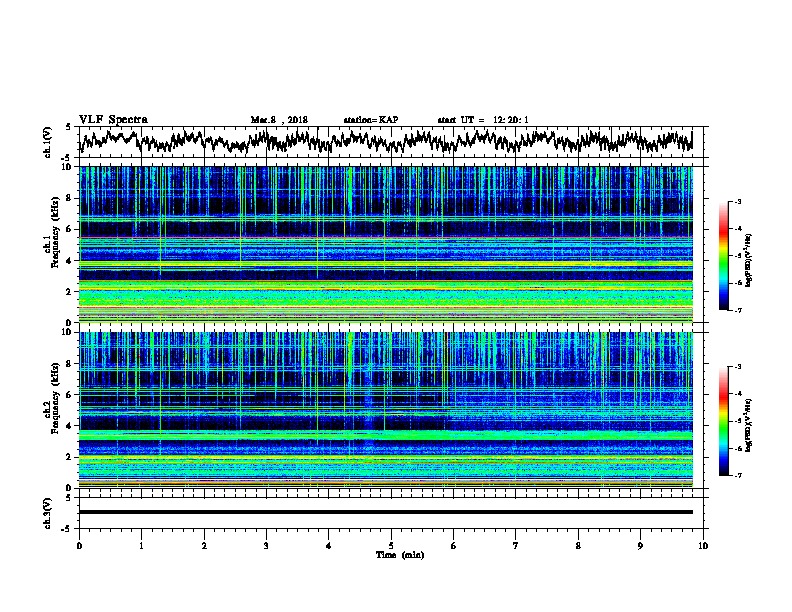Click the upper color scale 'log(PSD)' unit label
Image resolution: width=792 pixels, height=612 pixels.
749,261
